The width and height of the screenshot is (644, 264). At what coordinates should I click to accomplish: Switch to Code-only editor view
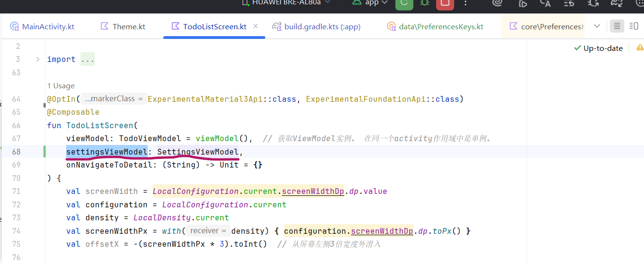tap(617, 26)
